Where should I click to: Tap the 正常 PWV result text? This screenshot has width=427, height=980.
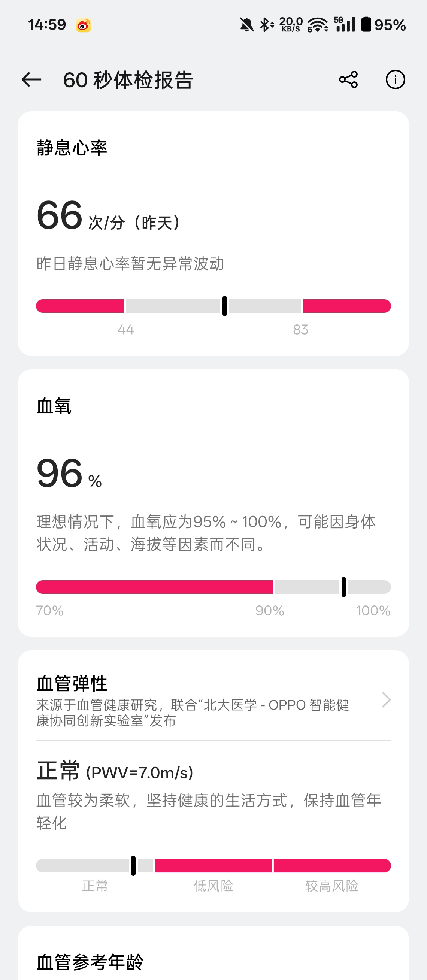click(115, 771)
